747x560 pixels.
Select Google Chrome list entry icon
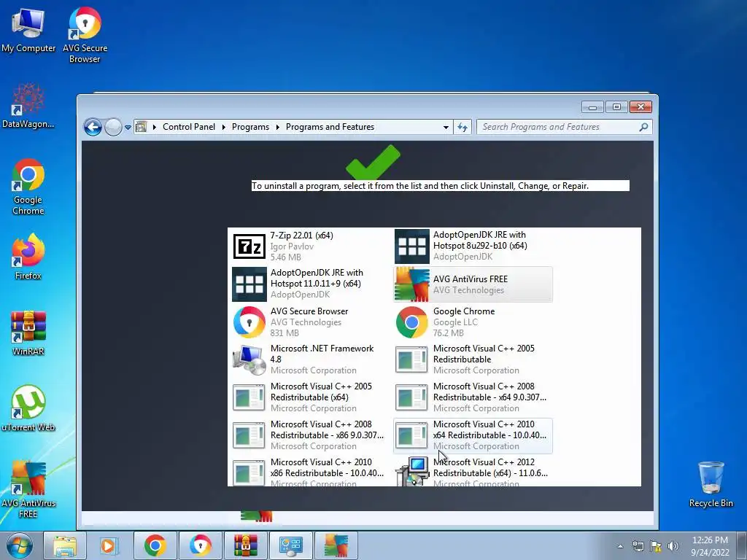412,322
